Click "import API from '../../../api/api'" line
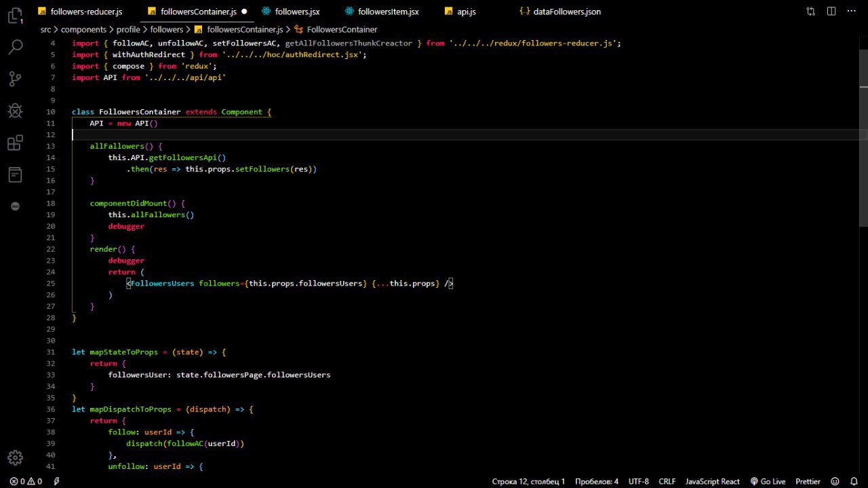The width and height of the screenshot is (868, 488). (x=149, y=77)
